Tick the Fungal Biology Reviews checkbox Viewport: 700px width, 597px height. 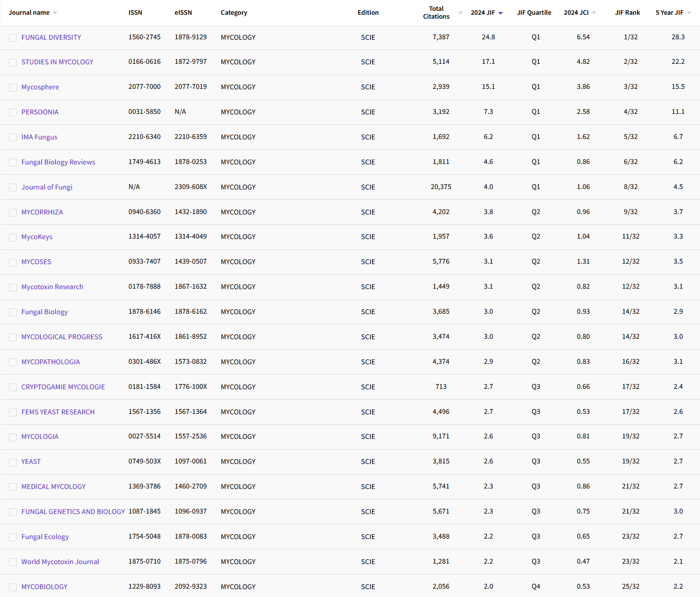point(13,163)
